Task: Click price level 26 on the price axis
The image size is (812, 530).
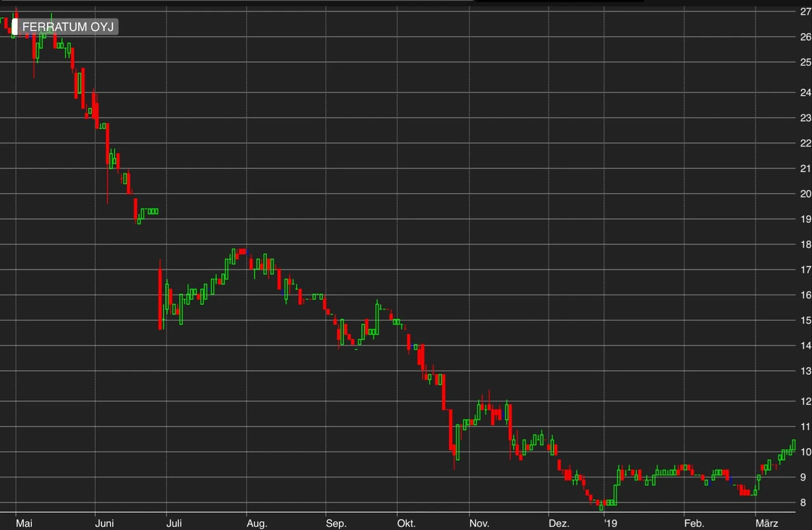Action: pyautogui.click(x=806, y=36)
